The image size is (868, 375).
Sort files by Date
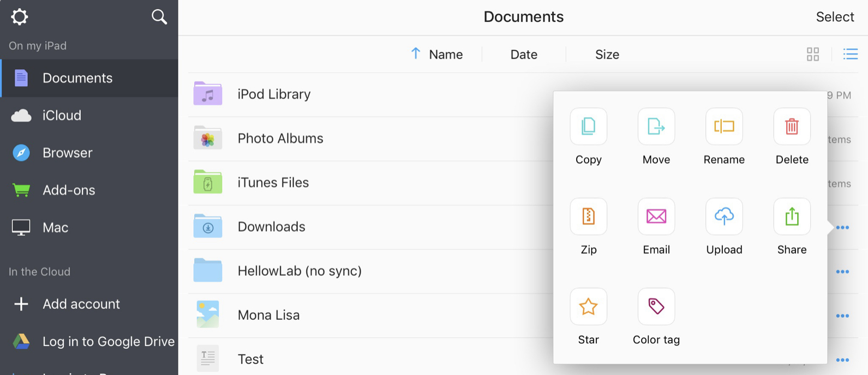click(x=524, y=55)
